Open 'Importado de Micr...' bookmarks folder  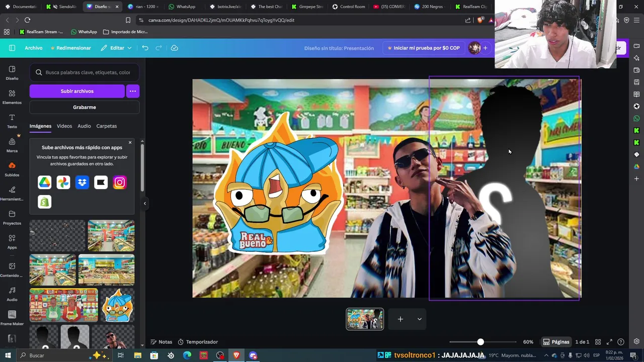[x=125, y=32]
